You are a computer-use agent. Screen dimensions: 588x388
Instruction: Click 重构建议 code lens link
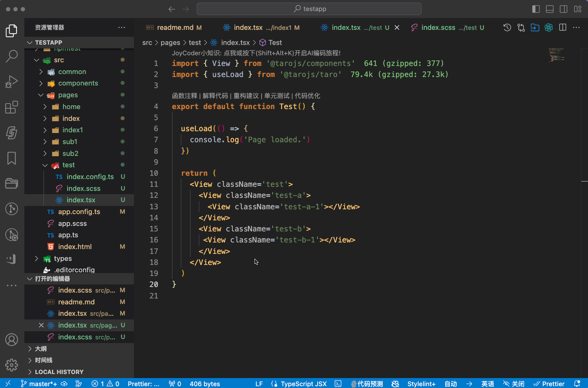point(246,96)
